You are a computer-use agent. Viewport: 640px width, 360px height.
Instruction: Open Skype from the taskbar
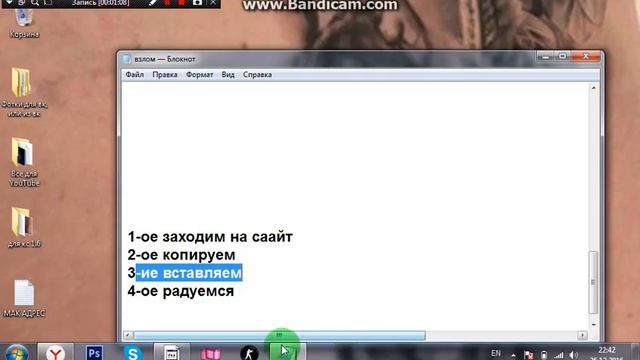point(133,353)
